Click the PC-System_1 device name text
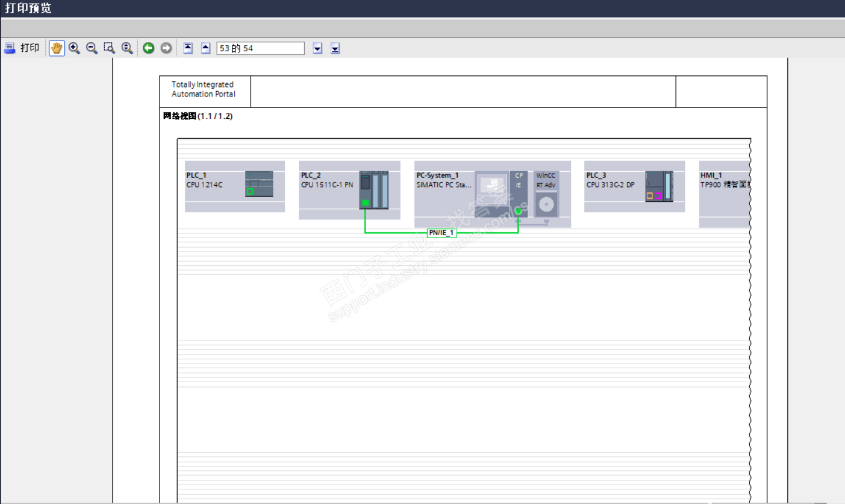The height and width of the screenshot is (504, 845). (437, 175)
